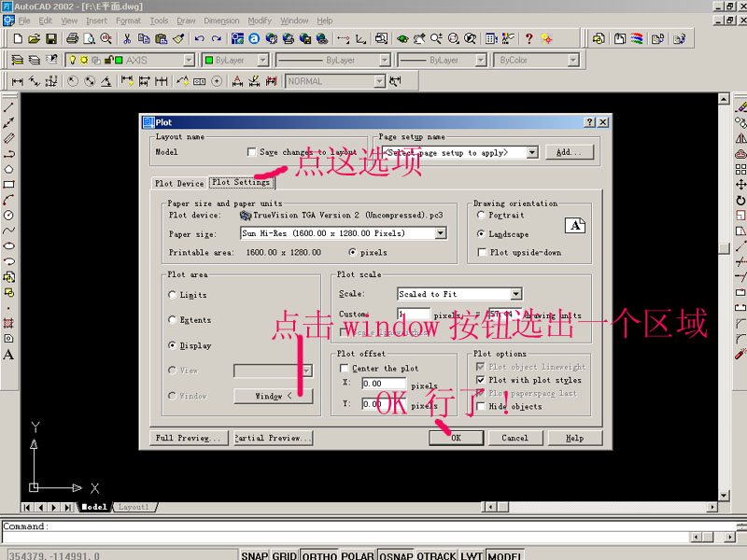Toggle Plot upside-down checkbox
The image size is (747, 560).
(x=482, y=252)
